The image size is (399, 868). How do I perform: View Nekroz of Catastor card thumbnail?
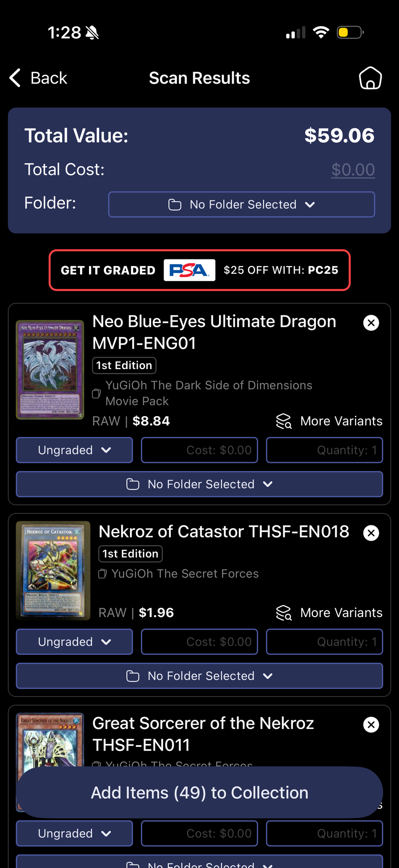click(x=53, y=570)
